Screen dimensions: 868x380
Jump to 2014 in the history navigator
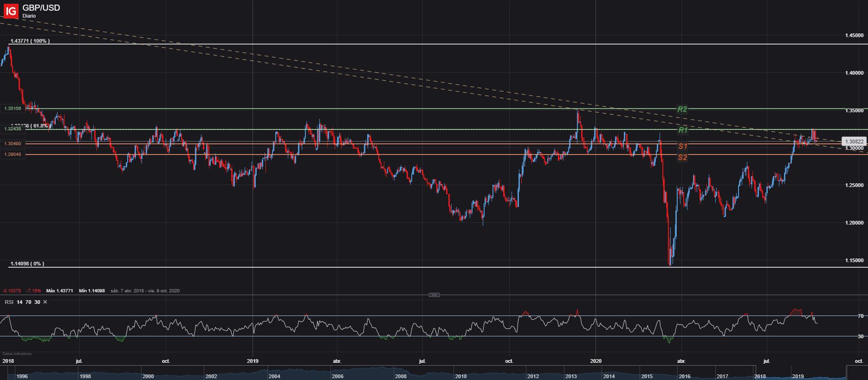(x=609, y=376)
